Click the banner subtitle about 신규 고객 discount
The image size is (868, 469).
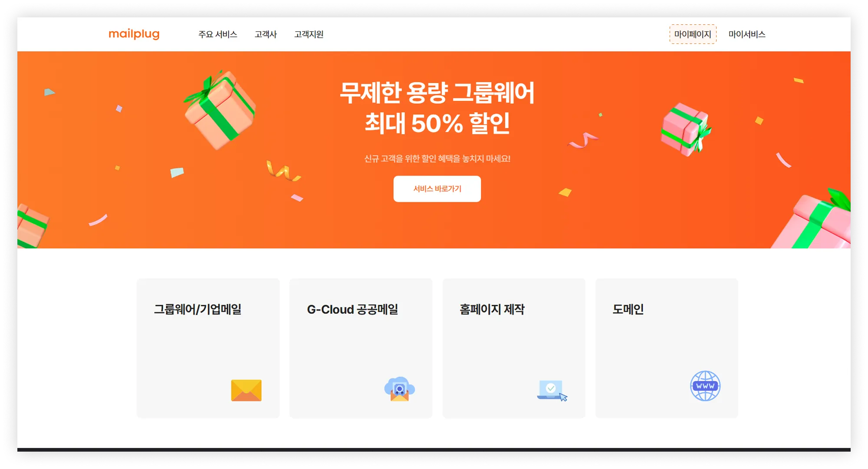click(x=437, y=159)
